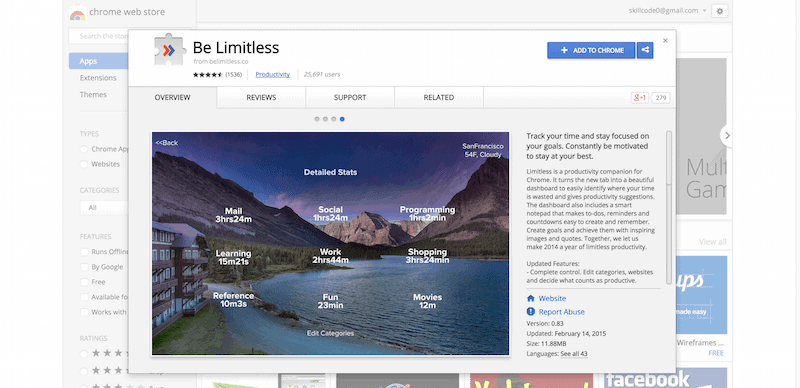Click the rating count (1536)

point(234,75)
